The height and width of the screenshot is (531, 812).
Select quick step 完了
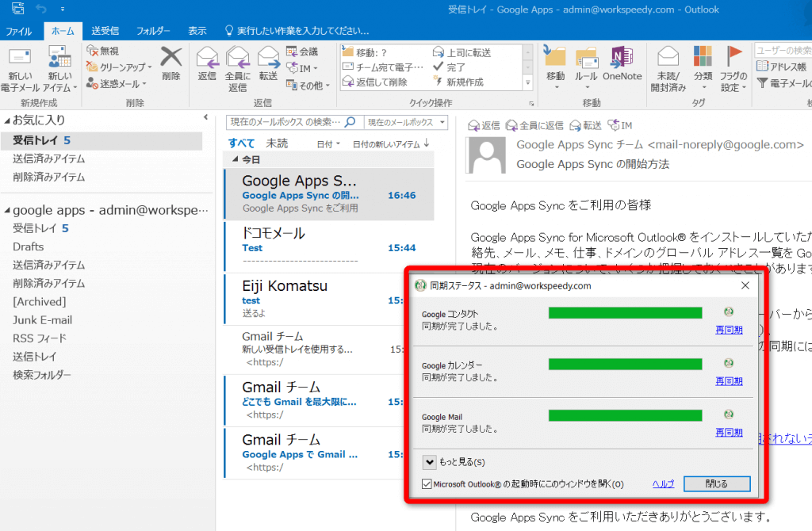[449, 67]
